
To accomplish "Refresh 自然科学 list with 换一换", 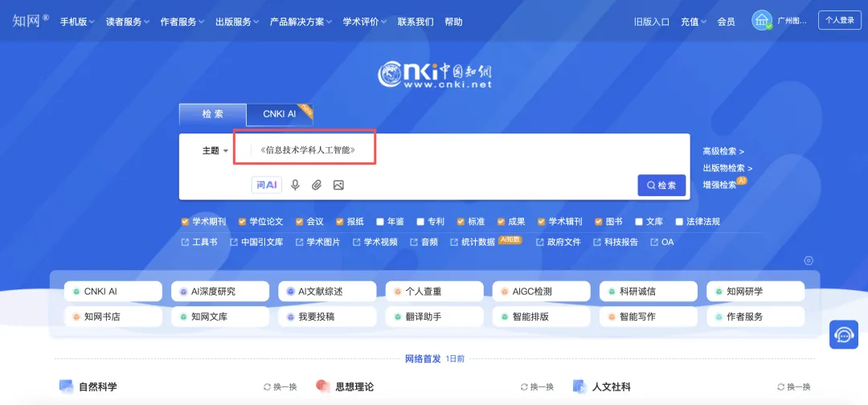I will pos(280,387).
